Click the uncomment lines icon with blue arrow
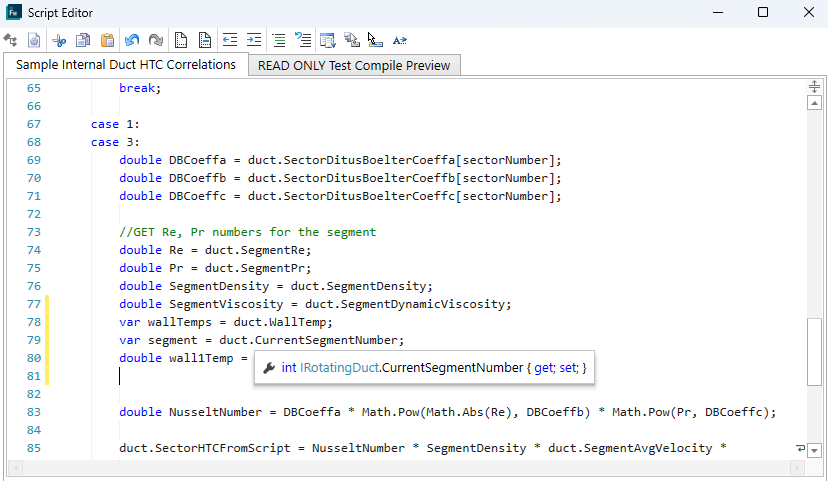The width and height of the screenshot is (828, 481). click(303, 41)
